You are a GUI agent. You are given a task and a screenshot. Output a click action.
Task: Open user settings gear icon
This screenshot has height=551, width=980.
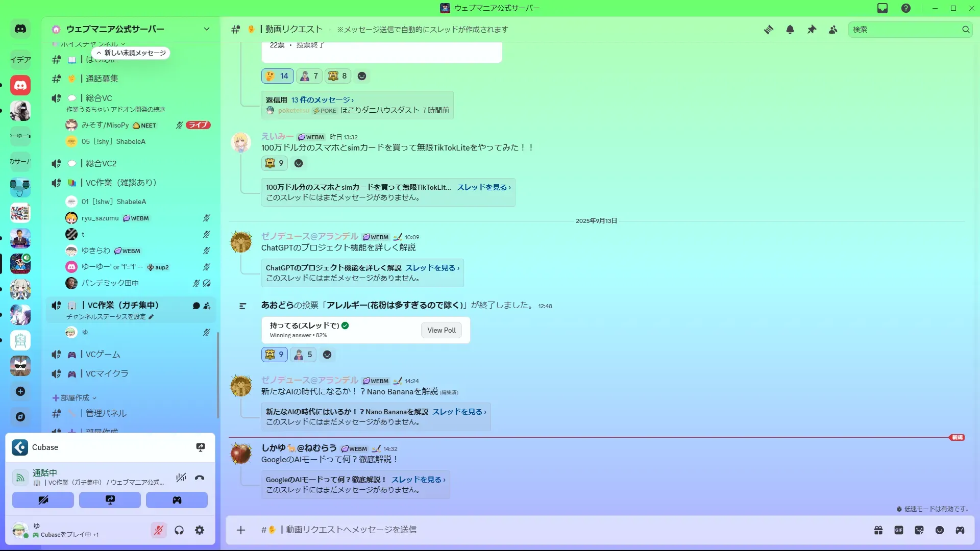pyautogui.click(x=200, y=531)
